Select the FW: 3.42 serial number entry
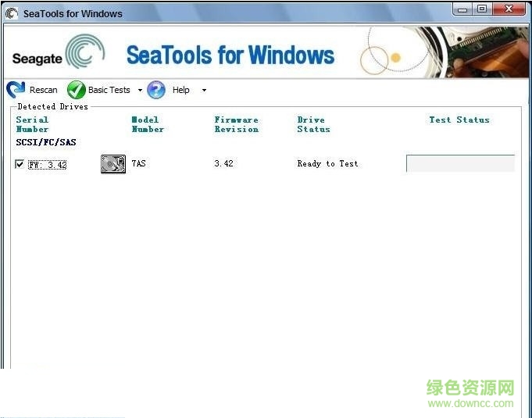 pos(47,165)
